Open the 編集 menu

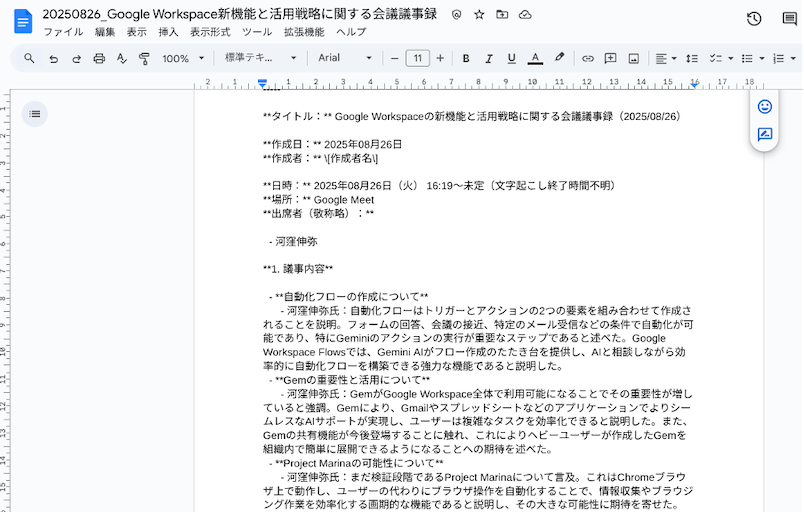[105, 32]
